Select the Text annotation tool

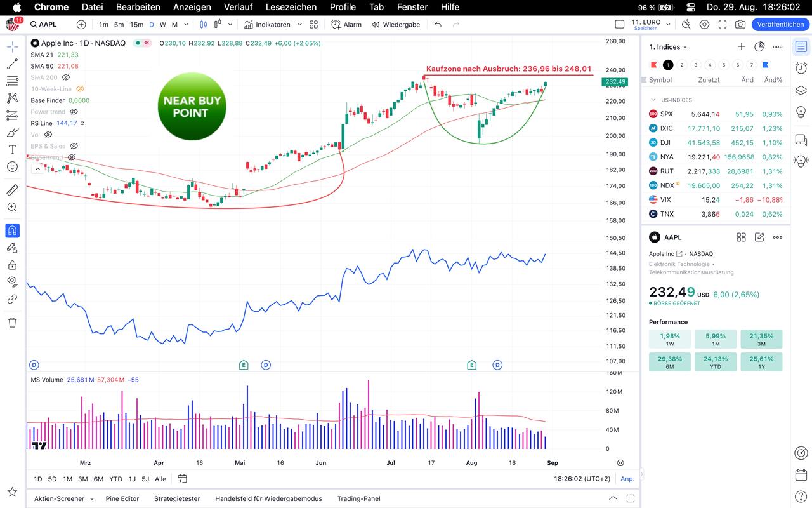point(12,150)
